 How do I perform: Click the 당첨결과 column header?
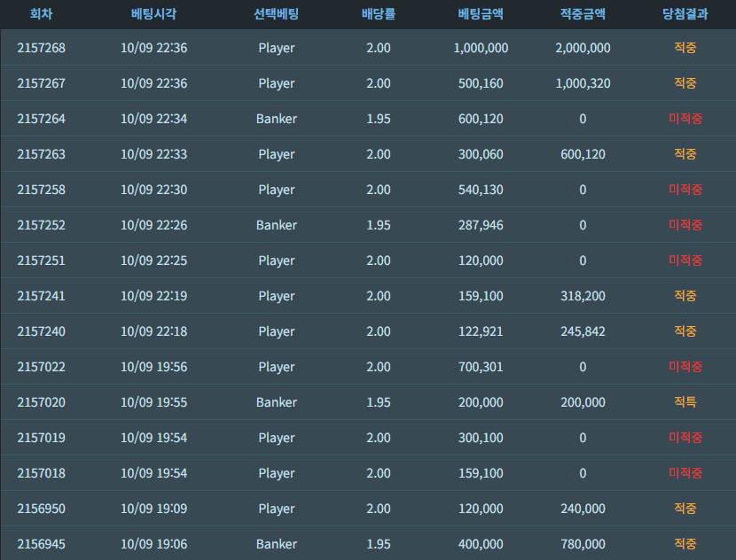(685, 14)
